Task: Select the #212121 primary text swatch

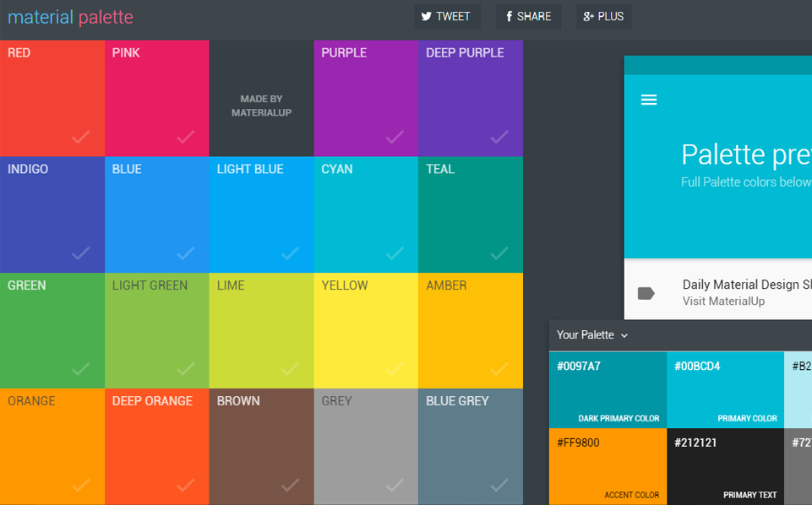Action: pos(725,466)
